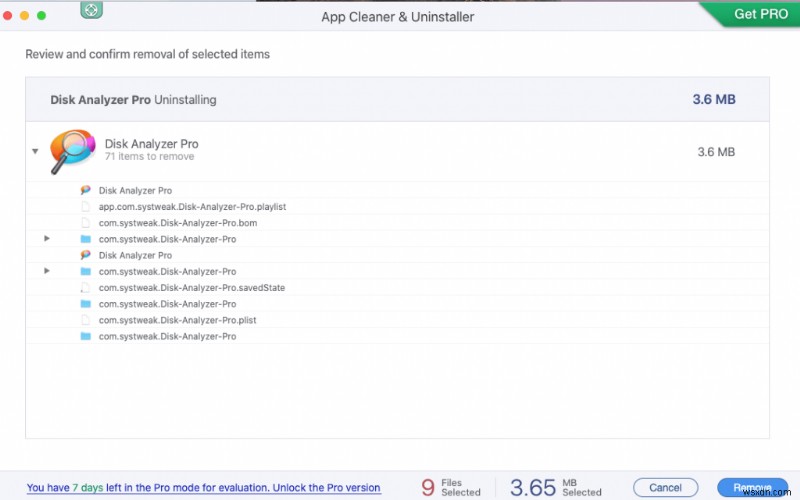Minimize the window with the yellow button
Viewport: 800px width, 500px height.
[x=24, y=16]
